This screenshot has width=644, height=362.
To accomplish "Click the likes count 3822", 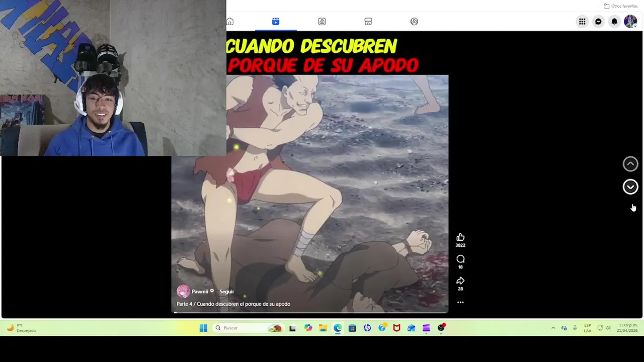I will pos(460,245).
